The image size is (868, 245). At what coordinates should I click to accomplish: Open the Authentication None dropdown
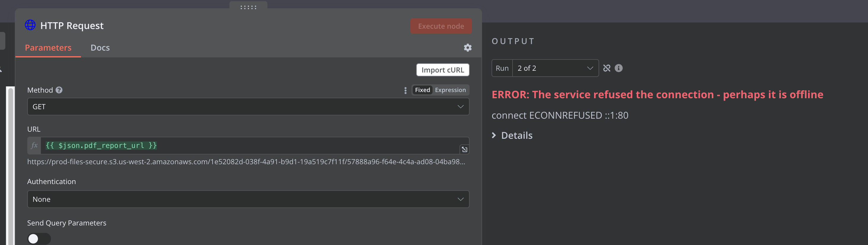coord(248,199)
